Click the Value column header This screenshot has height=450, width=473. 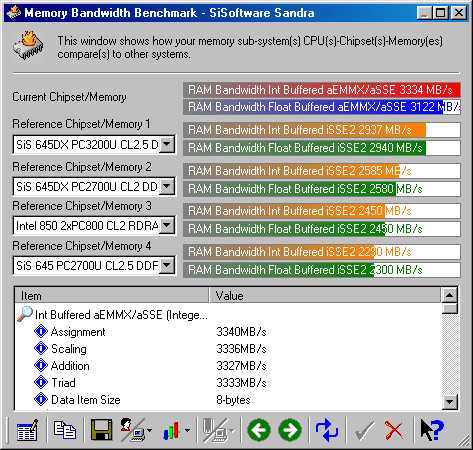(x=325, y=296)
